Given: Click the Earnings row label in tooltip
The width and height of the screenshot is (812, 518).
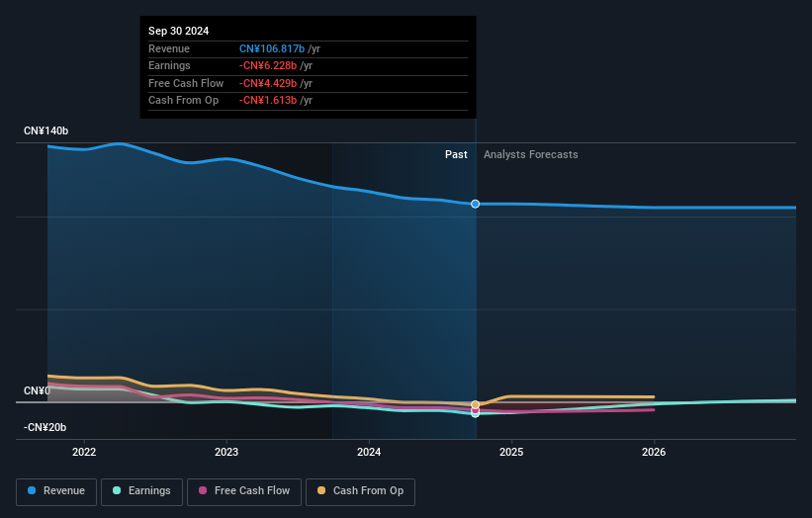Looking at the screenshot, I should (169, 65).
